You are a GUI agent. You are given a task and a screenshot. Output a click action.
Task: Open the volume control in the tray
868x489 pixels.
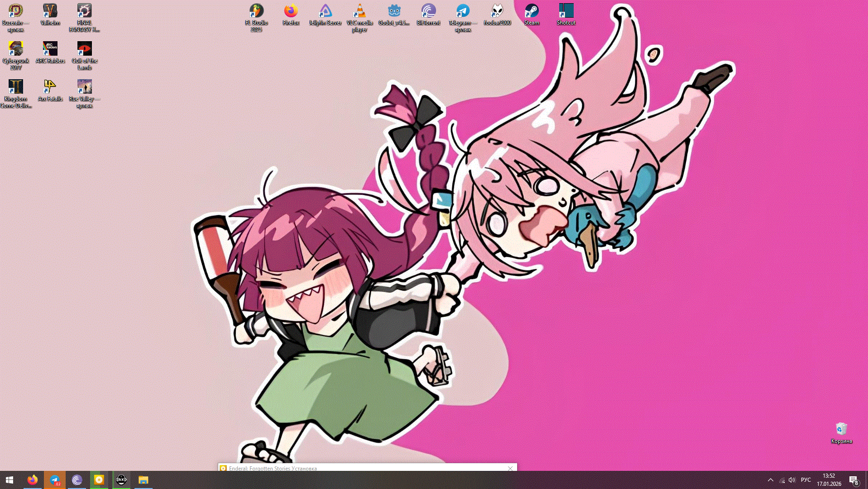pyautogui.click(x=792, y=480)
